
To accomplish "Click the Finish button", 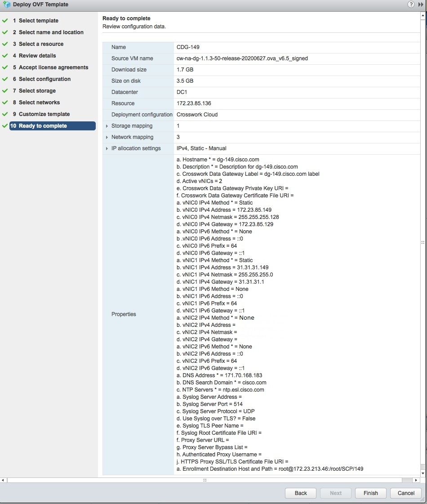I will pyautogui.click(x=370, y=493).
